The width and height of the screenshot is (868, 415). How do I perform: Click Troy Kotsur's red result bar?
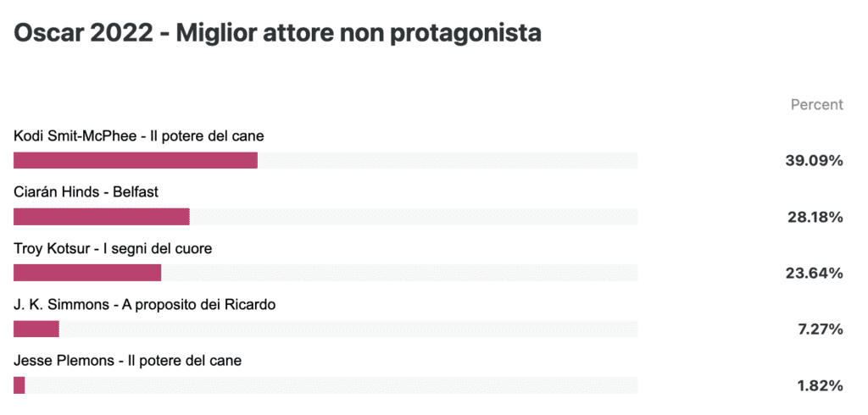coord(87,273)
